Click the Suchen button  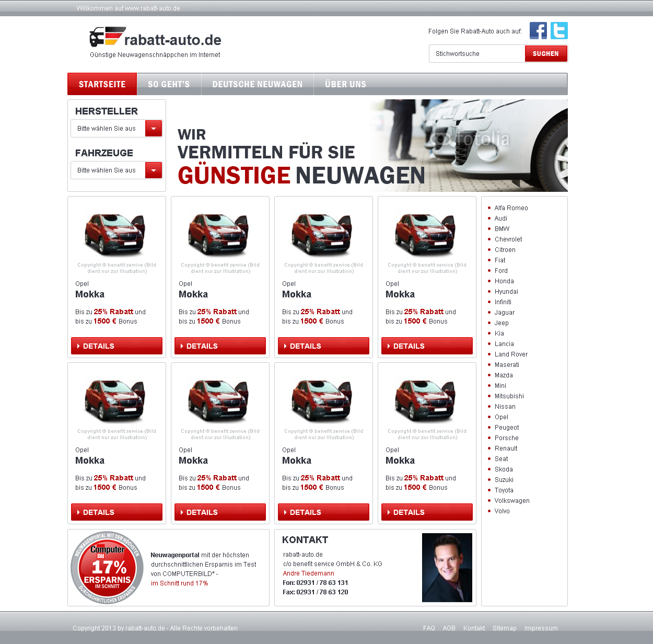(546, 53)
